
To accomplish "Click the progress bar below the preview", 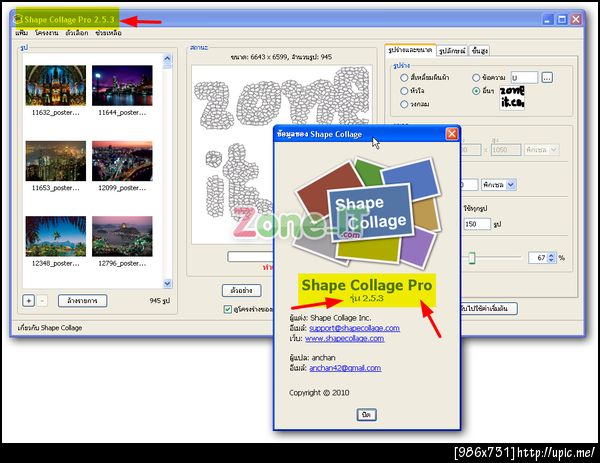I will [x=251, y=256].
